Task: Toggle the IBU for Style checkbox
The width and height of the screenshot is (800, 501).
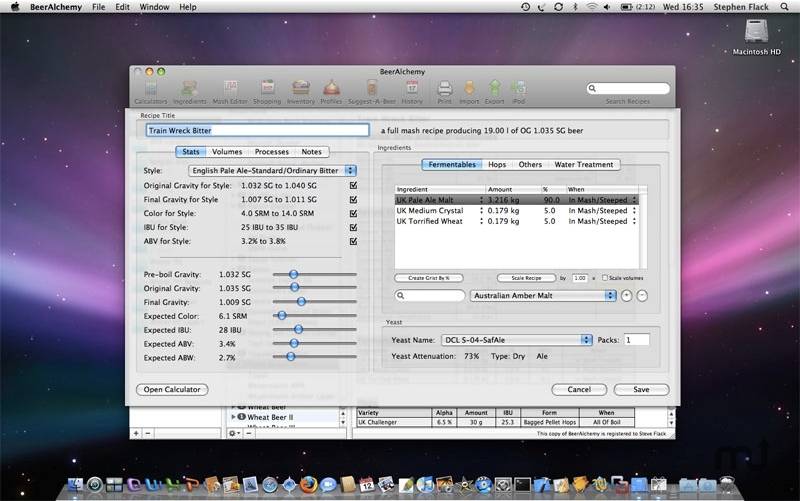Action: [353, 227]
